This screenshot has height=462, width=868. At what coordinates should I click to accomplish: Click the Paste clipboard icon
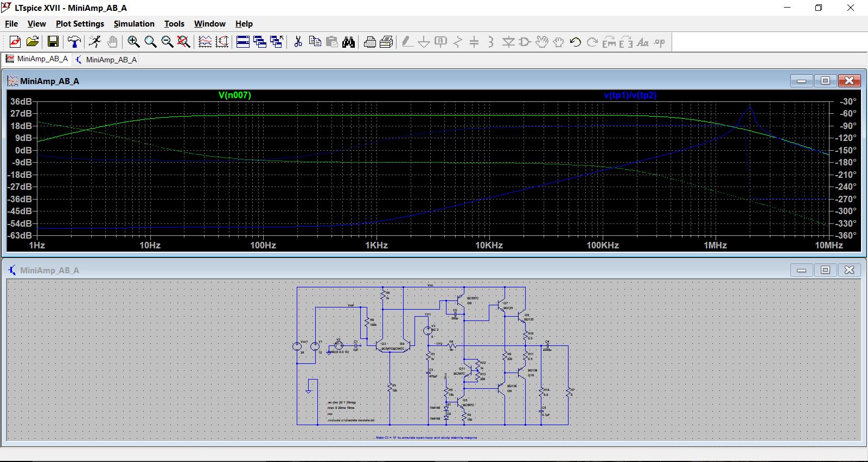pos(332,42)
